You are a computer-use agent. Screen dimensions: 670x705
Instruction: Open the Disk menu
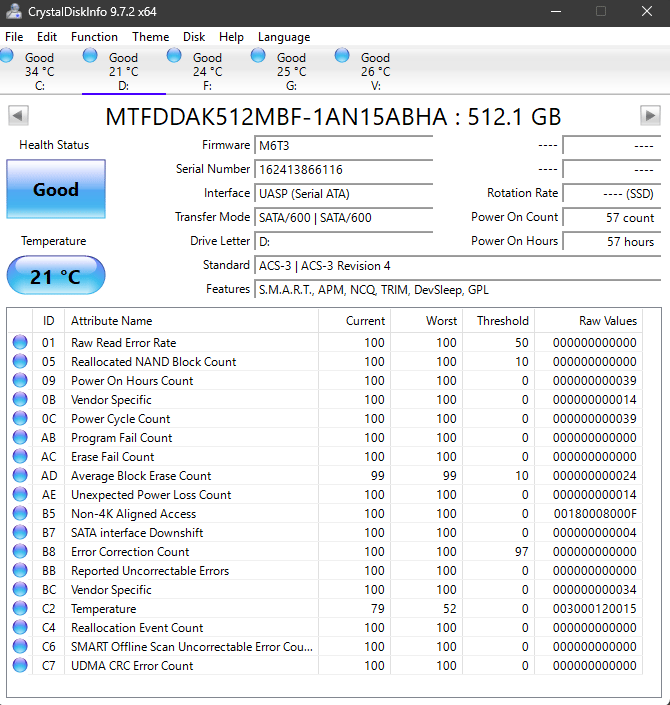coord(194,37)
